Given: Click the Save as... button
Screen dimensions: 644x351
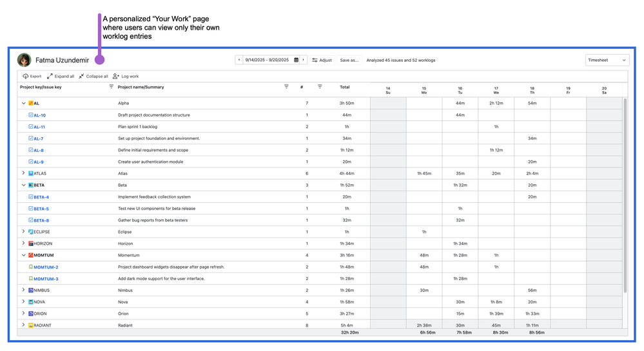Looking at the screenshot, I should tap(349, 60).
